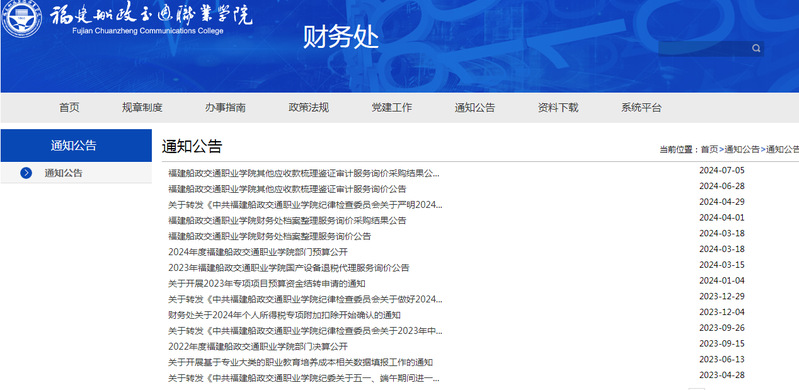
Task: Click the search magnifier icon
Action: coord(756,48)
